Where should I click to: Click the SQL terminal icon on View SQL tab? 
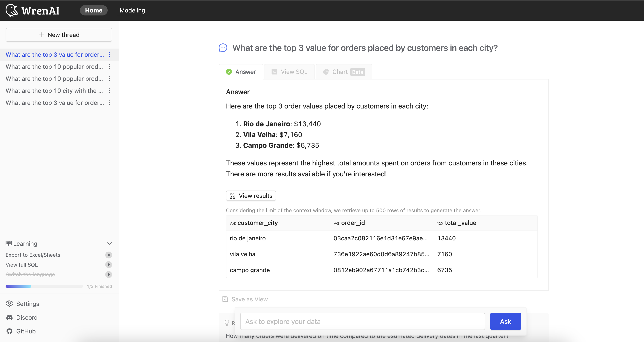[x=274, y=72]
